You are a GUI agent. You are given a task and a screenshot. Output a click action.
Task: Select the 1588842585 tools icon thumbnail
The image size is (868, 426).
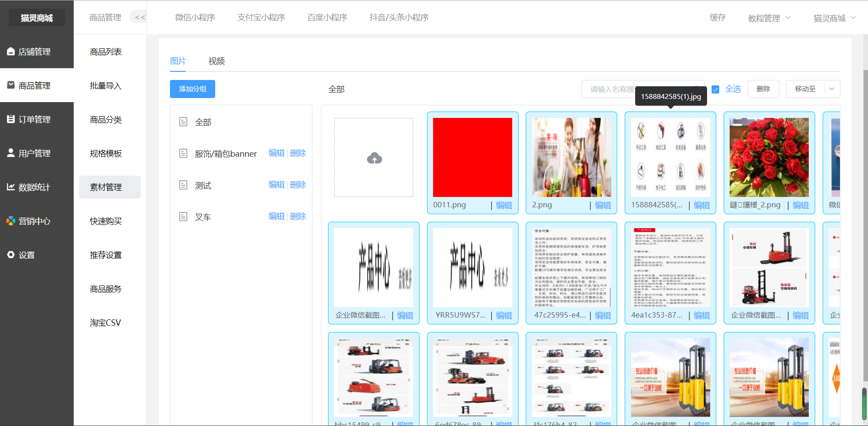[670, 157]
